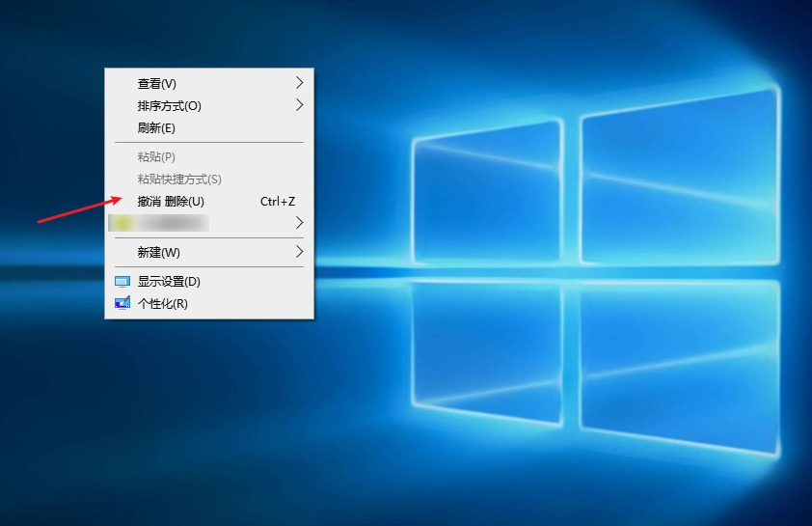Click the chevron beside 查看(V)

pos(299,83)
